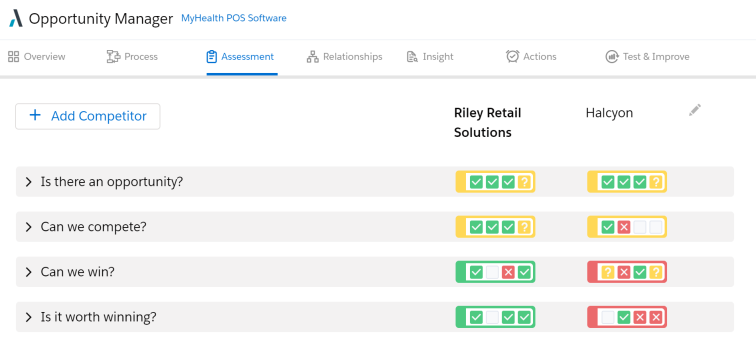
Task: Open the Relationships tab
Action: tap(345, 57)
